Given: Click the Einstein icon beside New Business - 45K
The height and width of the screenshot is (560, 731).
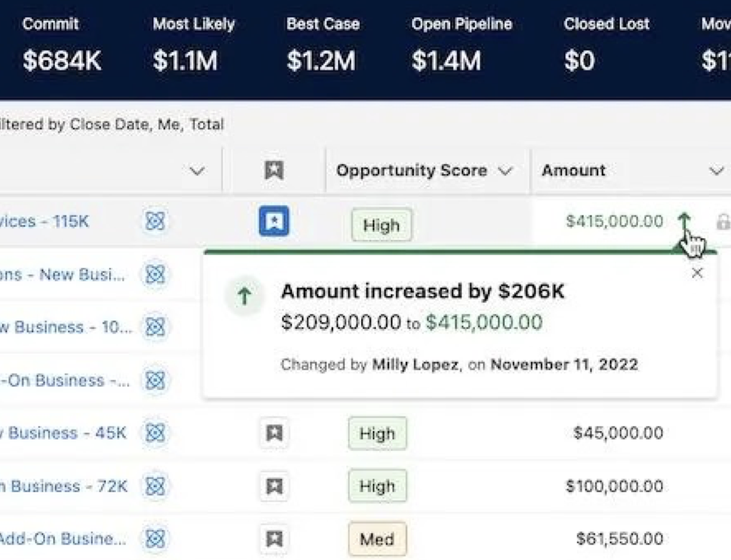Looking at the screenshot, I should click(155, 433).
